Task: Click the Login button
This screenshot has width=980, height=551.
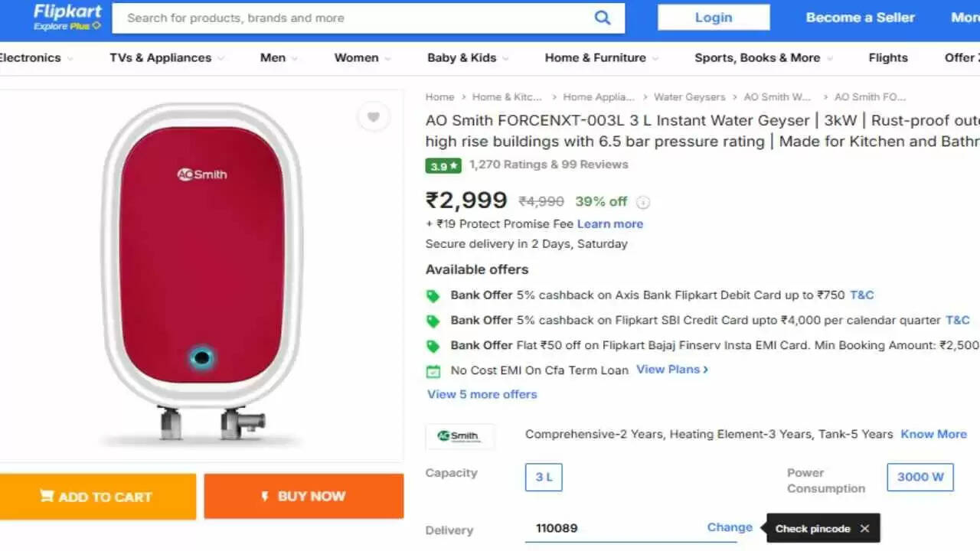Action: click(x=714, y=18)
